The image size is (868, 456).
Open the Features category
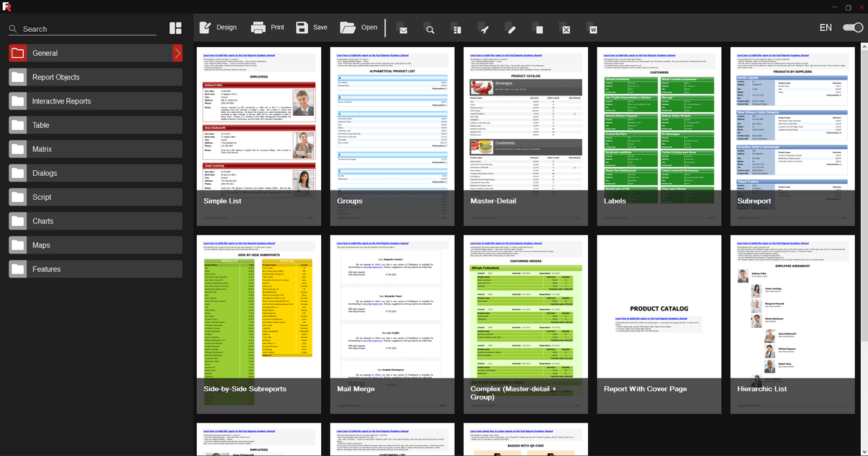95,269
